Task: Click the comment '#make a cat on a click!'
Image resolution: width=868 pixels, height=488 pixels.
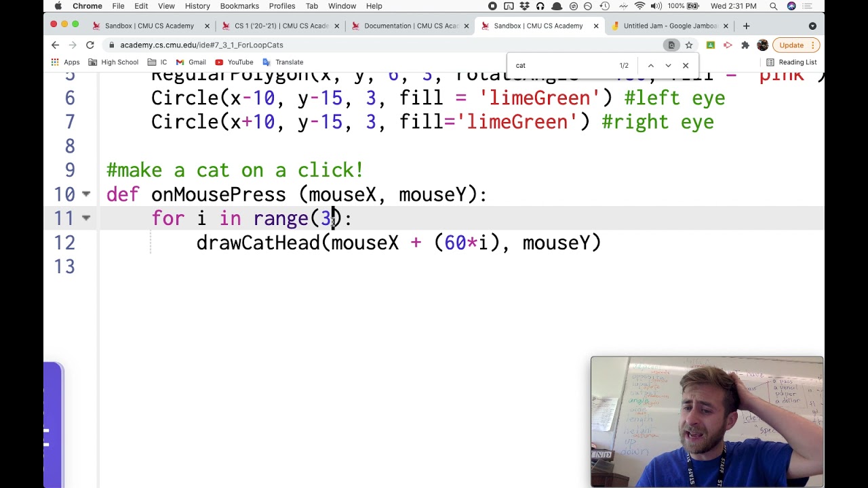Action: coord(235,170)
